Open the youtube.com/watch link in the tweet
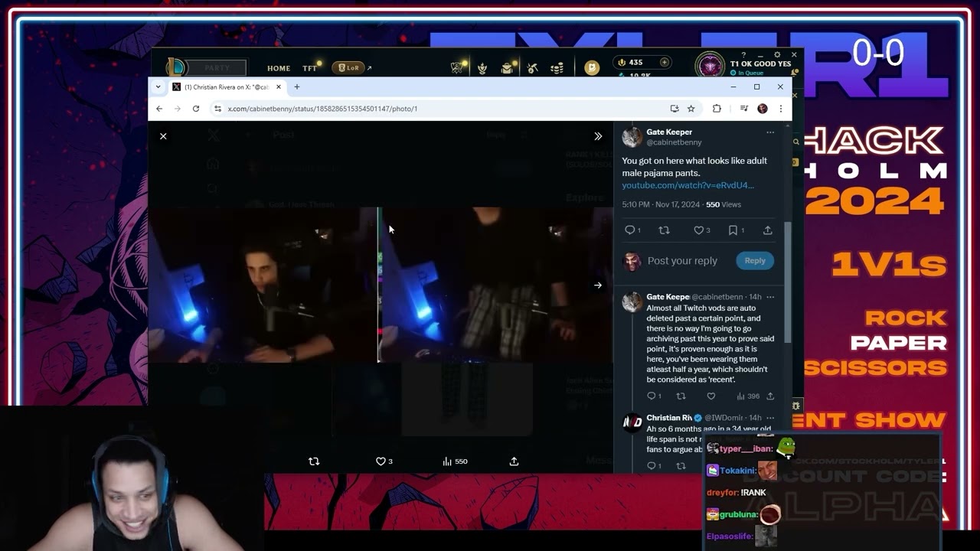The height and width of the screenshot is (551, 980). [x=688, y=185]
